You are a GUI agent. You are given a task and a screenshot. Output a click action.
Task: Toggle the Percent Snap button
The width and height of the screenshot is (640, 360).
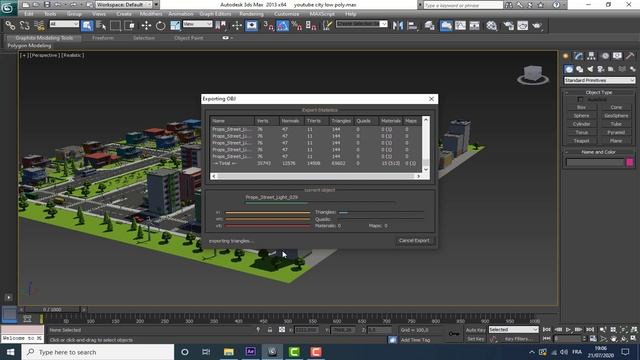[x=297, y=26]
